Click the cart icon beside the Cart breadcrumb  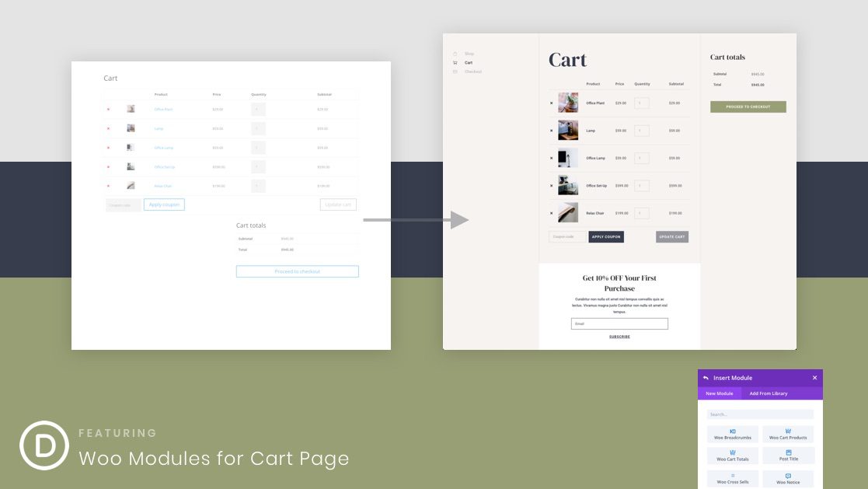tap(454, 62)
